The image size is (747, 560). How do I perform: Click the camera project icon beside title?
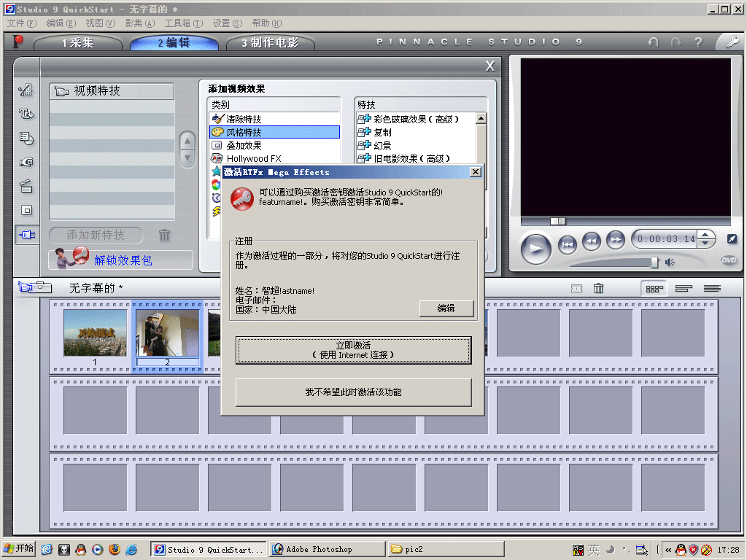pyautogui.click(x=34, y=287)
